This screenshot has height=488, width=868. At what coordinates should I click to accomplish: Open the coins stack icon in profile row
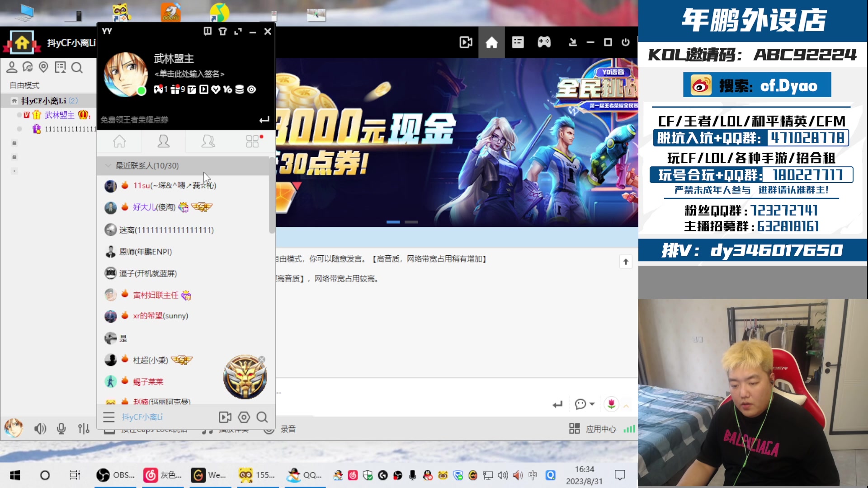[x=240, y=89]
